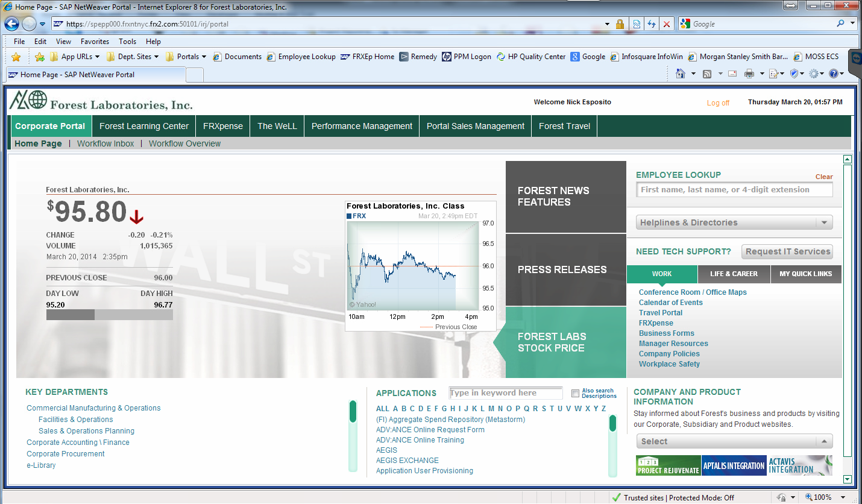Click the Applications keyword search field

click(x=506, y=393)
